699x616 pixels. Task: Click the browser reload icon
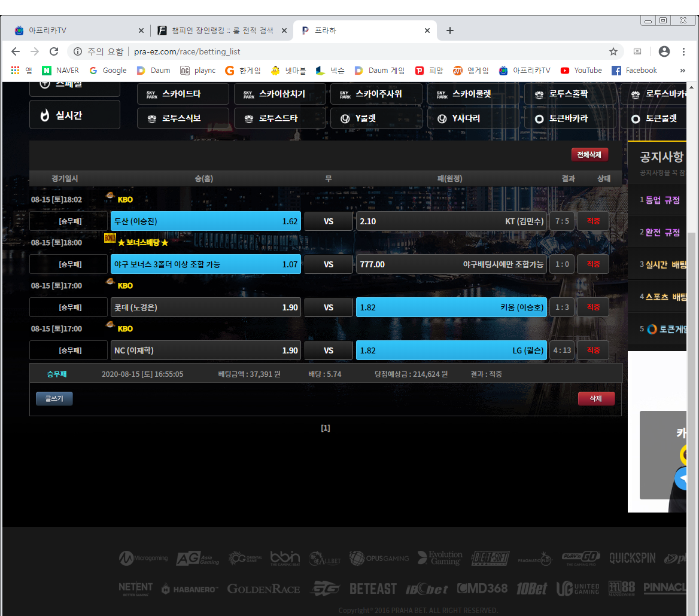[x=54, y=51]
